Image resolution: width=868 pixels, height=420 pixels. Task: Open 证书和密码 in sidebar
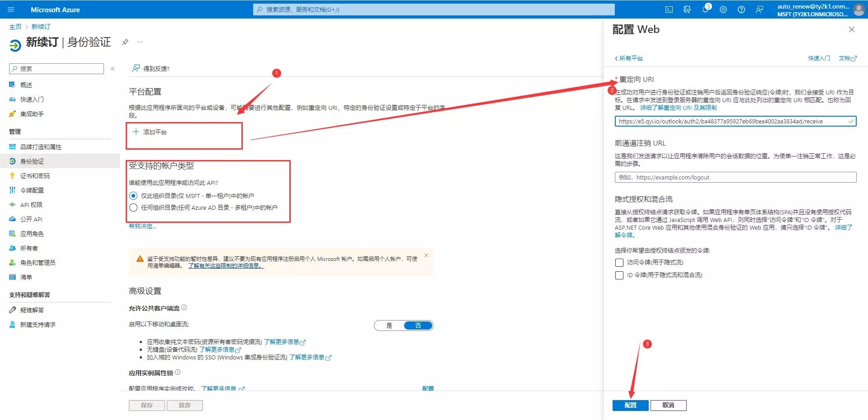(35, 176)
